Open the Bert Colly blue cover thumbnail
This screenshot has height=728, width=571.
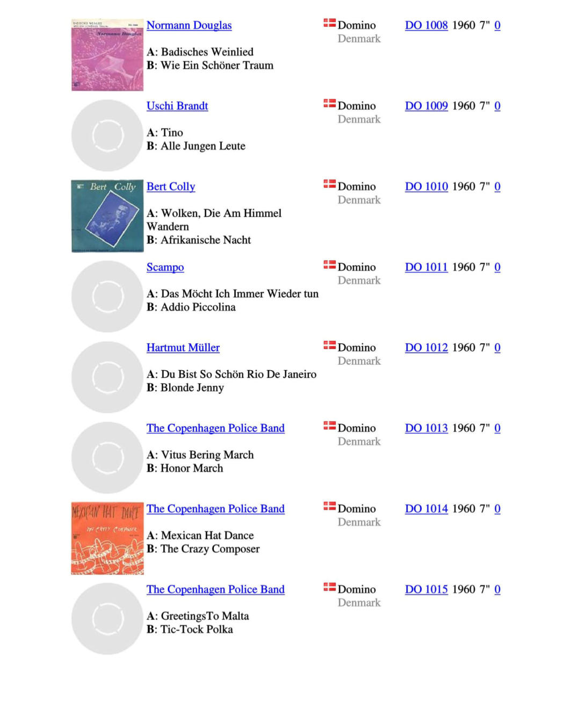pos(107,216)
